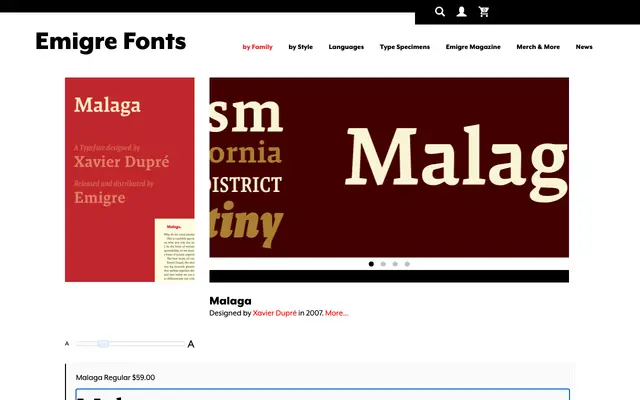Open Merch & More section

point(538,47)
